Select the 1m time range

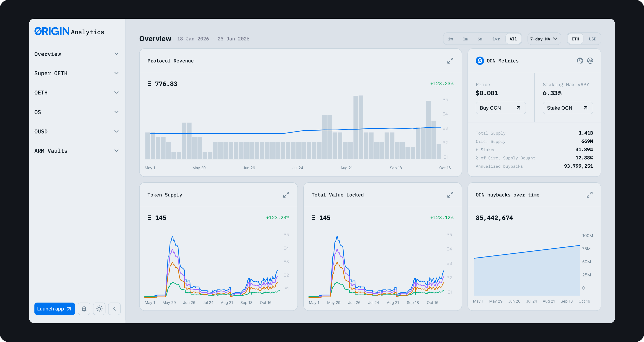(465, 39)
